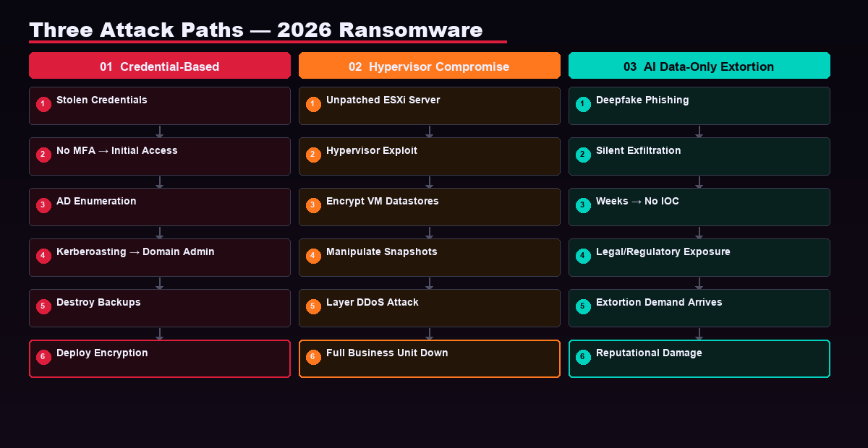Click the orange number badge beside Full Business Unit Down

tap(313, 357)
